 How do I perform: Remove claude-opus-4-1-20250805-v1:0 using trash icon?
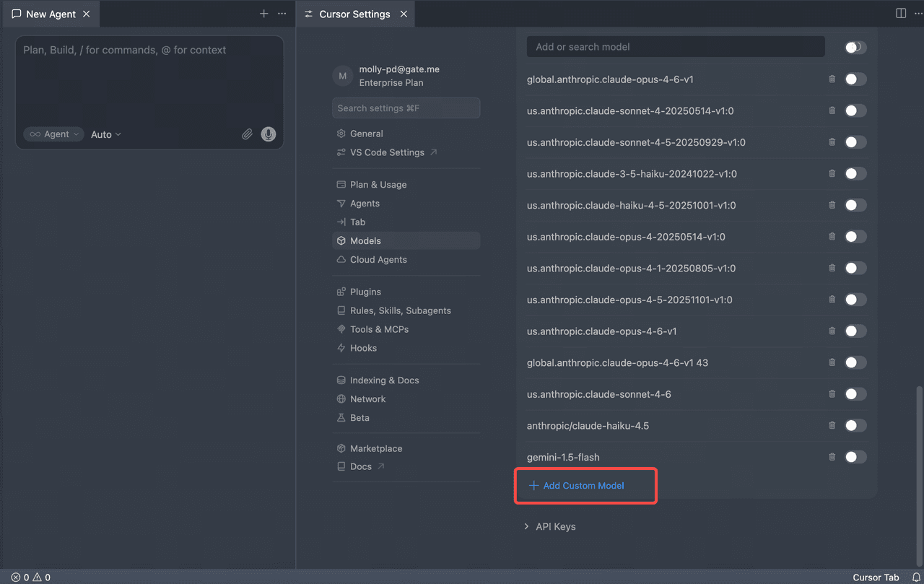pyautogui.click(x=832, y=268)
